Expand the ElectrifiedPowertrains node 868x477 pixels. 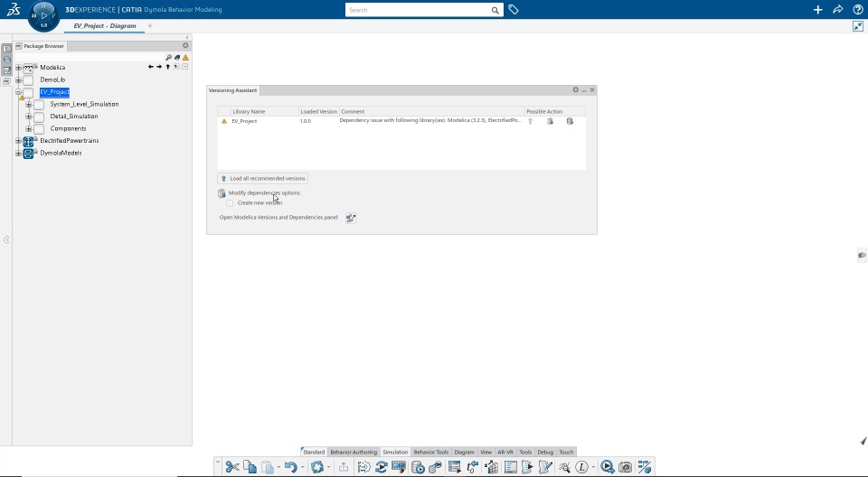click(18, 141)
